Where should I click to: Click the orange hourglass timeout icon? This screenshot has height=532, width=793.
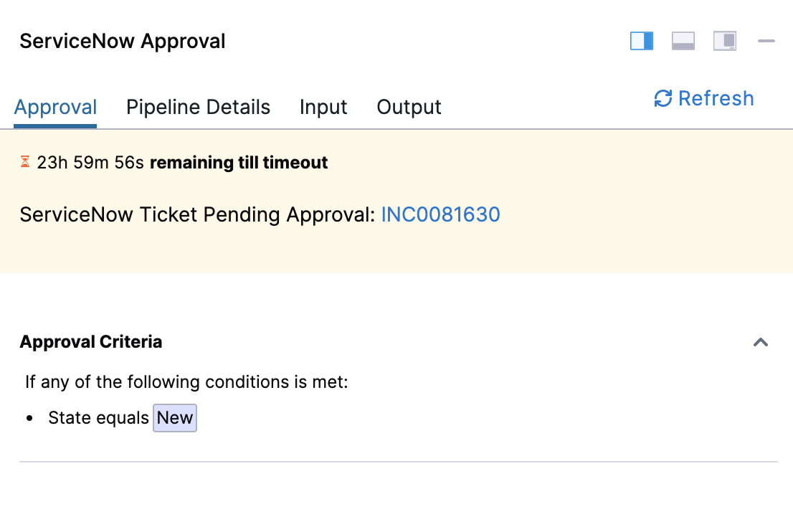click(25, 163)
